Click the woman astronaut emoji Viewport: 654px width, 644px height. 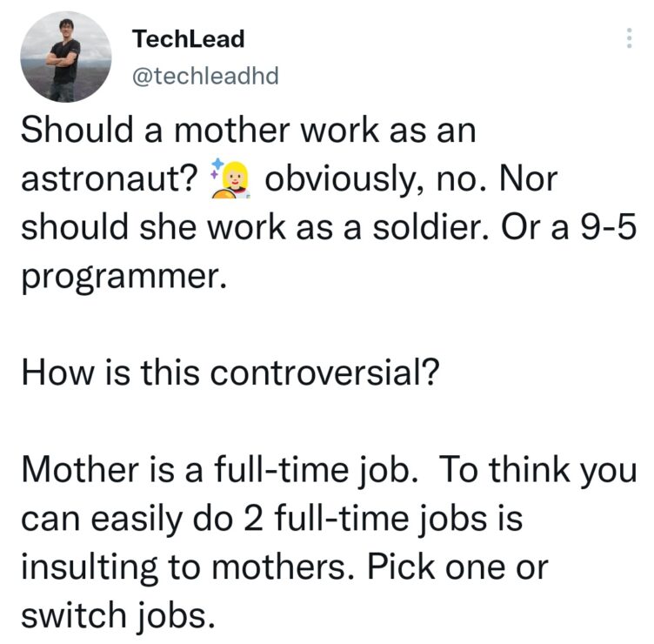point(230,178)
